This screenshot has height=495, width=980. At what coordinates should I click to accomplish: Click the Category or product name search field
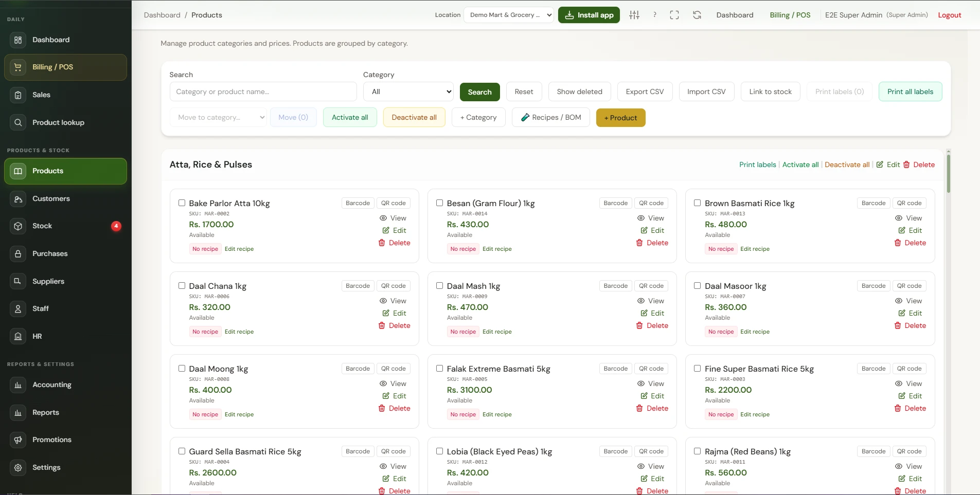tap(263, 91)
